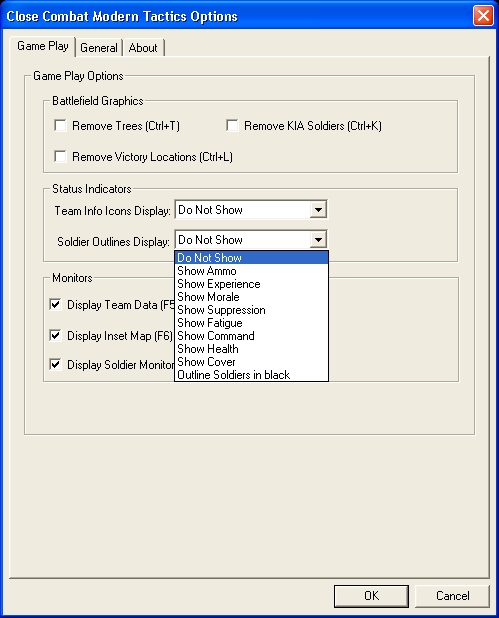
Task: Disable Display Inset Map checkbox
Action: point(56,335)
